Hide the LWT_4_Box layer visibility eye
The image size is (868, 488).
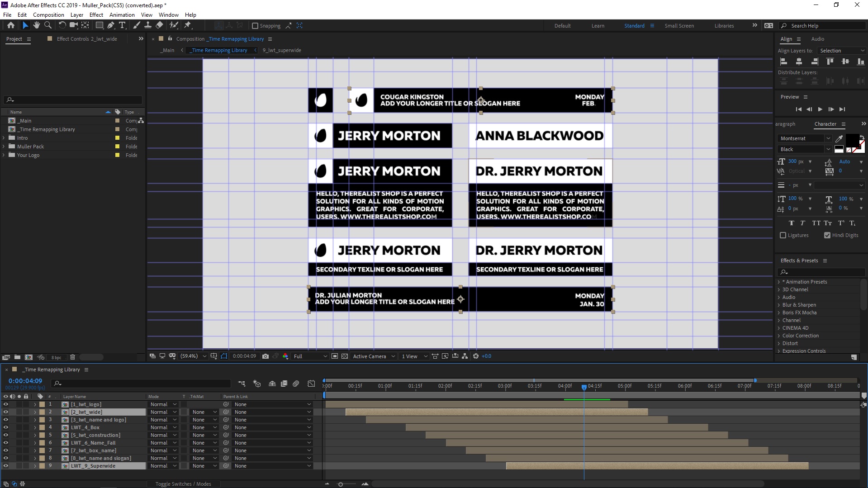click(6, 427)
